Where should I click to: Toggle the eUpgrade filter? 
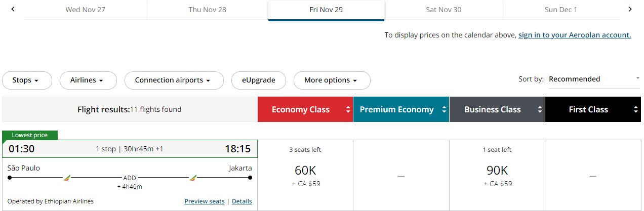[258, 80]
